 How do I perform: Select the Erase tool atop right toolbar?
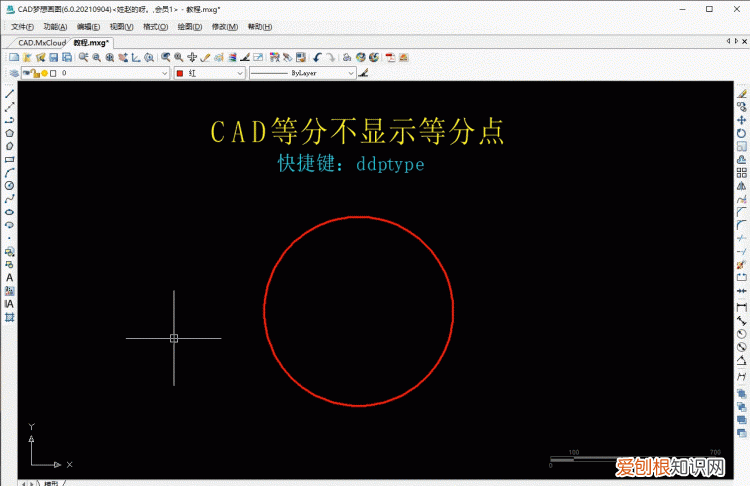pos(741,94)
